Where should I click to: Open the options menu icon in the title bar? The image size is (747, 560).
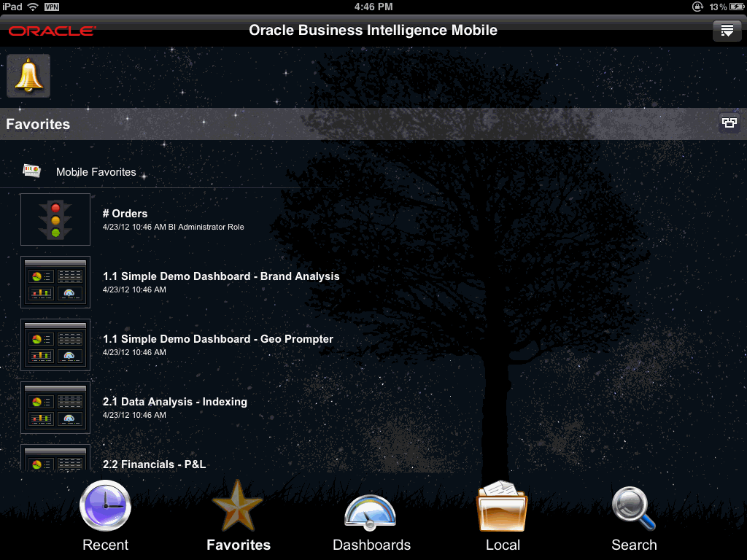point(727,31)
